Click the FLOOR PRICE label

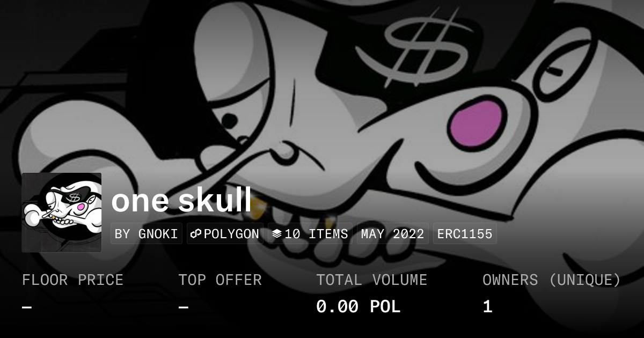(x=72, y=280)
